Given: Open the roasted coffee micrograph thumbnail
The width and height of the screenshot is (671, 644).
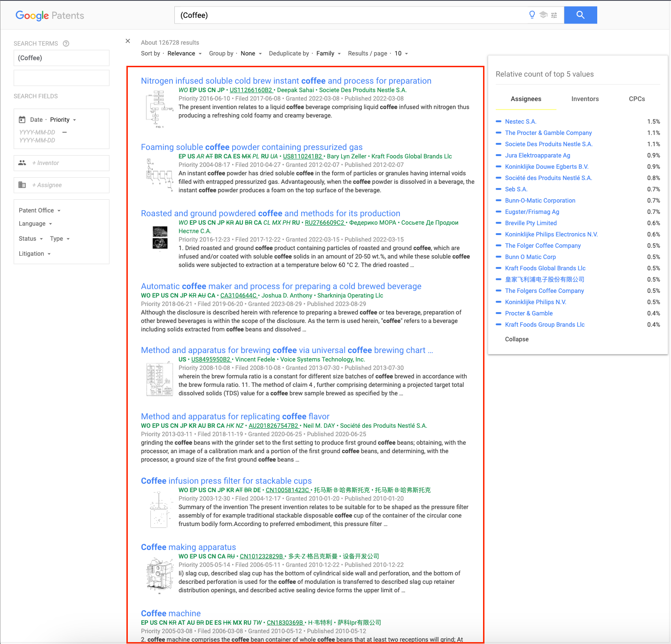Looking at the screenshot, I should (x=160, y=238).
